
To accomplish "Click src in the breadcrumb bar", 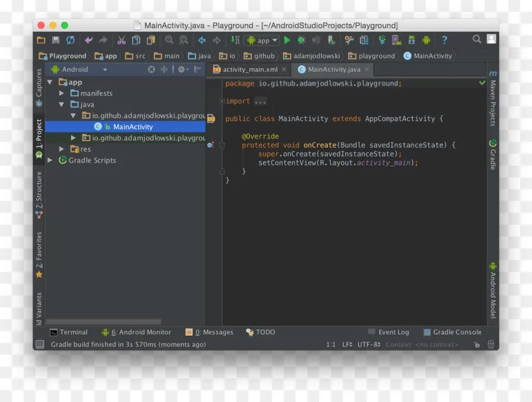I will pyautogui.click(x=135, y=56).
